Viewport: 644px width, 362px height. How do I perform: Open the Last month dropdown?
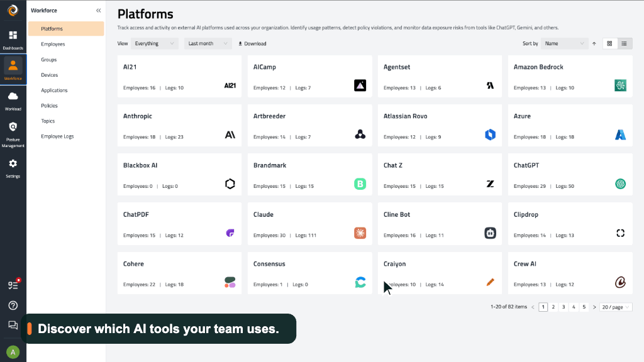click(x=208, y=43)
